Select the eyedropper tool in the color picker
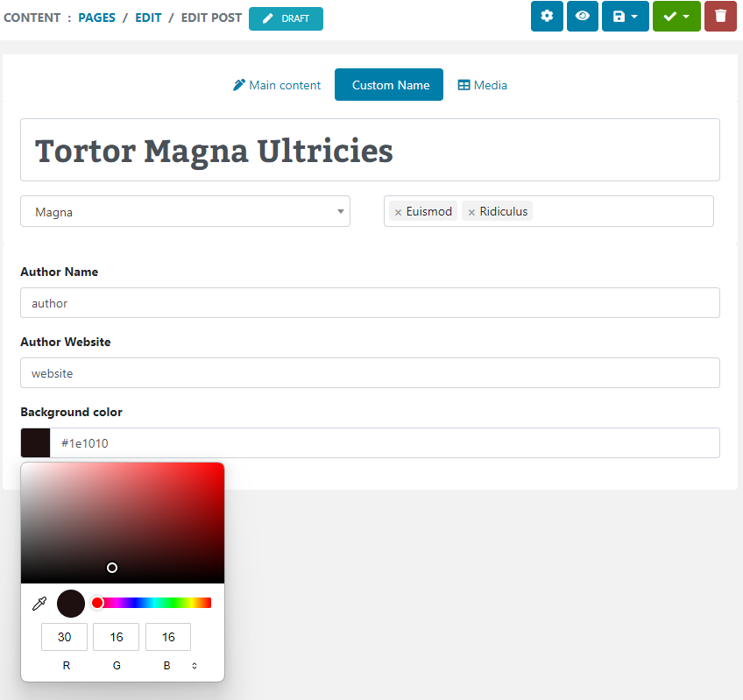 click(x=39, y=603)
